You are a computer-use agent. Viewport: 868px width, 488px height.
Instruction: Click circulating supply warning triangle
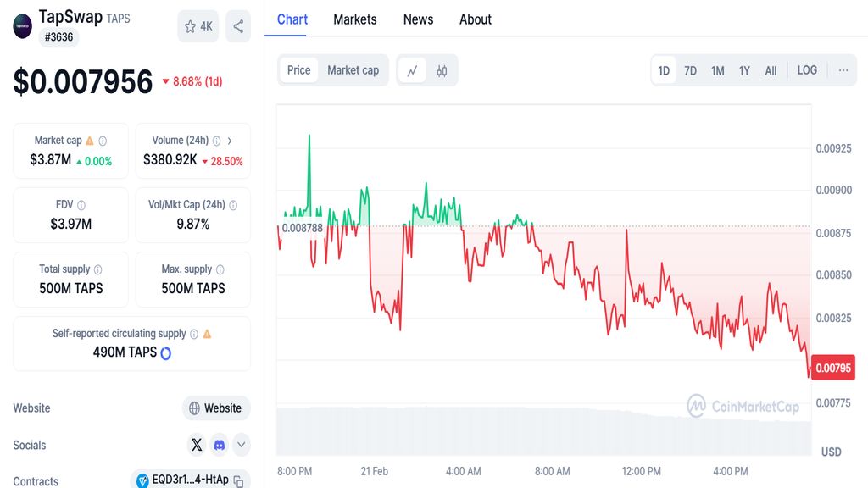pos(207,334)
